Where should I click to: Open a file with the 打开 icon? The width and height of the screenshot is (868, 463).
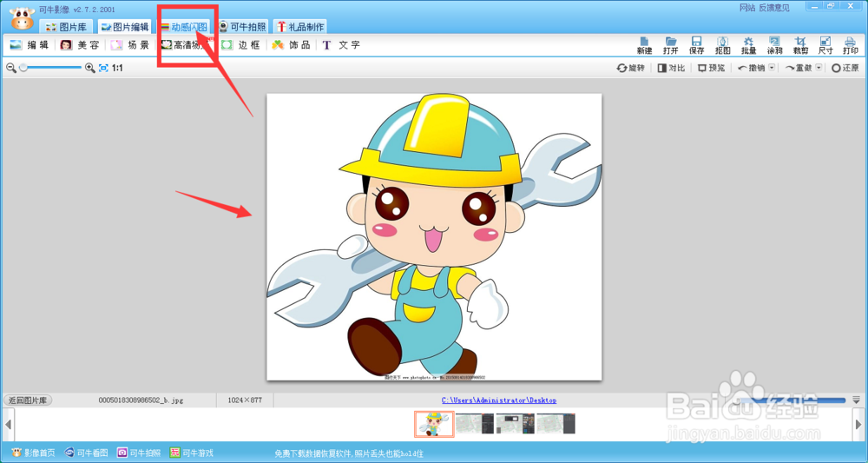[671, 44]
